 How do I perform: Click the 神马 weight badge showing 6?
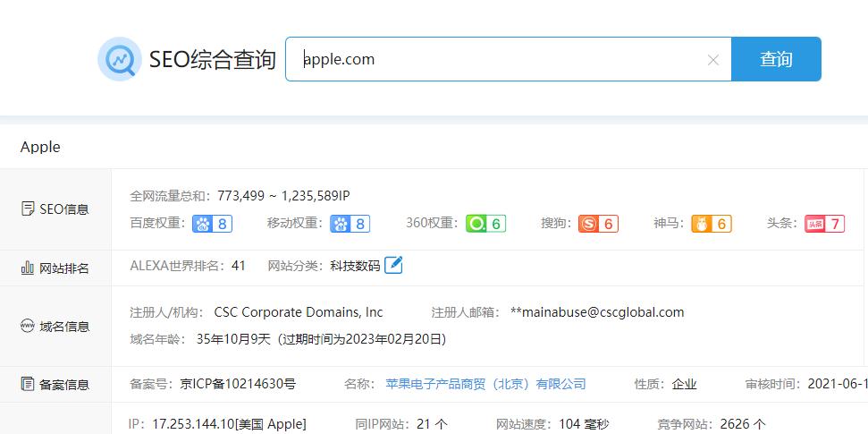pos(712,224)
